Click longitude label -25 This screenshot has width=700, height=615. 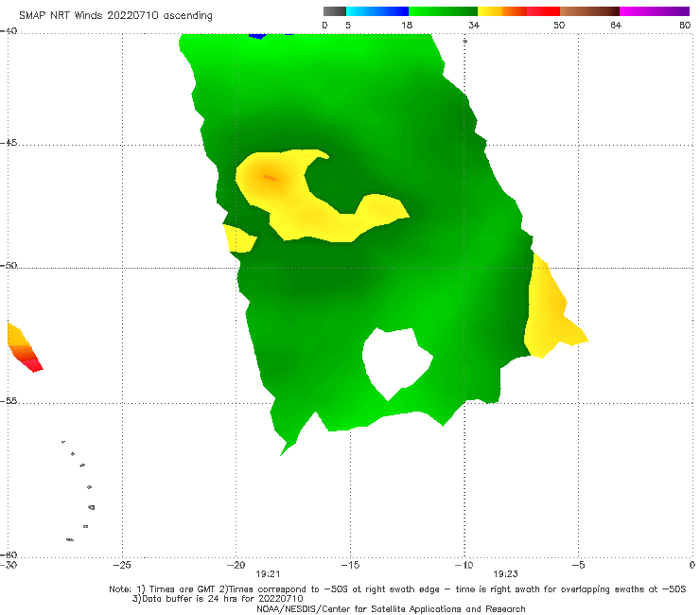122,565
